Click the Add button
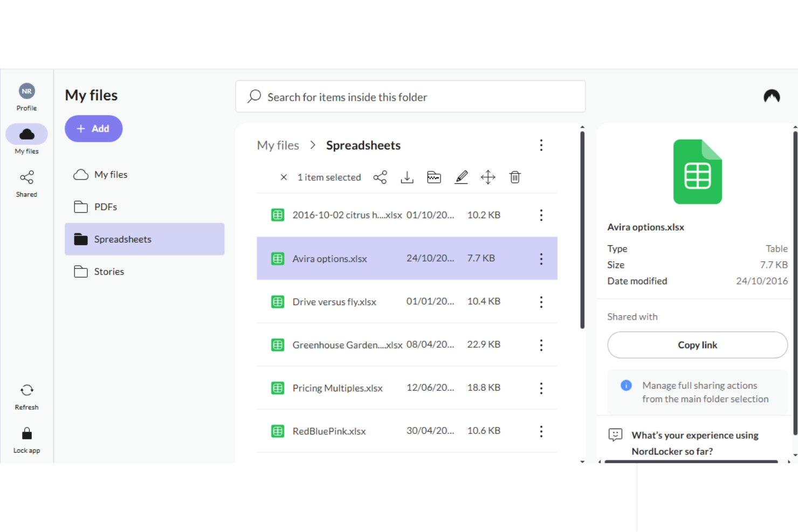 tap(93, 128)
